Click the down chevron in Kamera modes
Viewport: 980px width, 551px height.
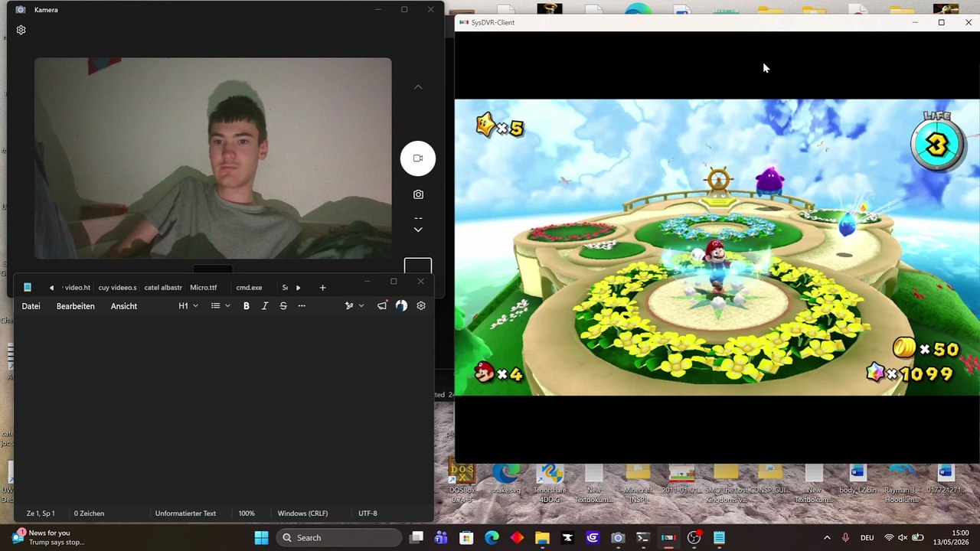coord(418,230)
